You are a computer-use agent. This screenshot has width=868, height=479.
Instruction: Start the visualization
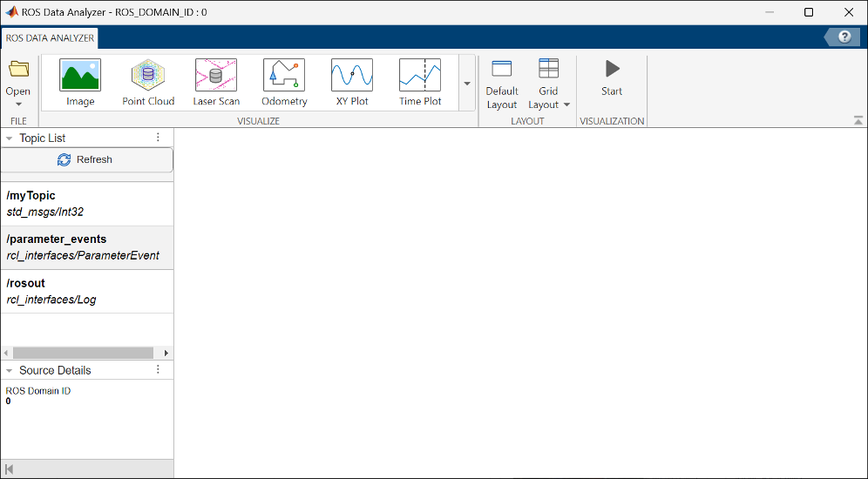(612, 78)
